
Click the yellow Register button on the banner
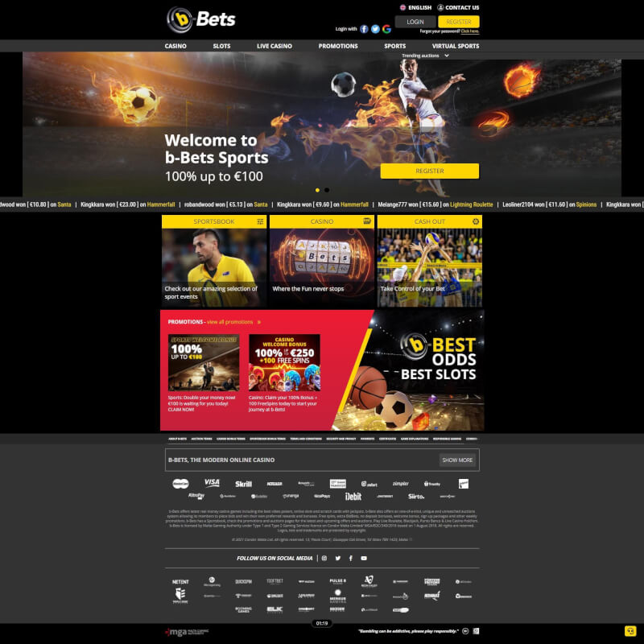pos(429,171)
